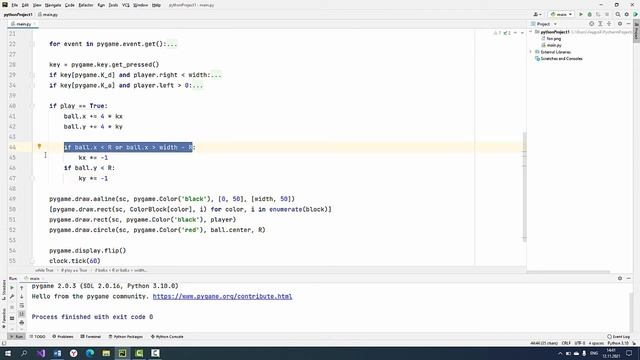The width and height of the screenshot is (640, 360).
Task: Open the Terminal tool window tab
Action: [x=91, y=337]
